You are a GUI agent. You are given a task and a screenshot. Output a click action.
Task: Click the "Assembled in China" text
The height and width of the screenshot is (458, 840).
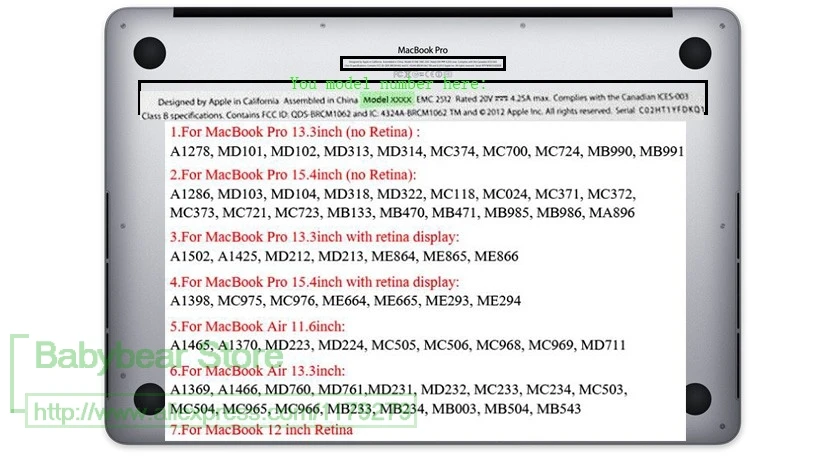pos(320,100)
